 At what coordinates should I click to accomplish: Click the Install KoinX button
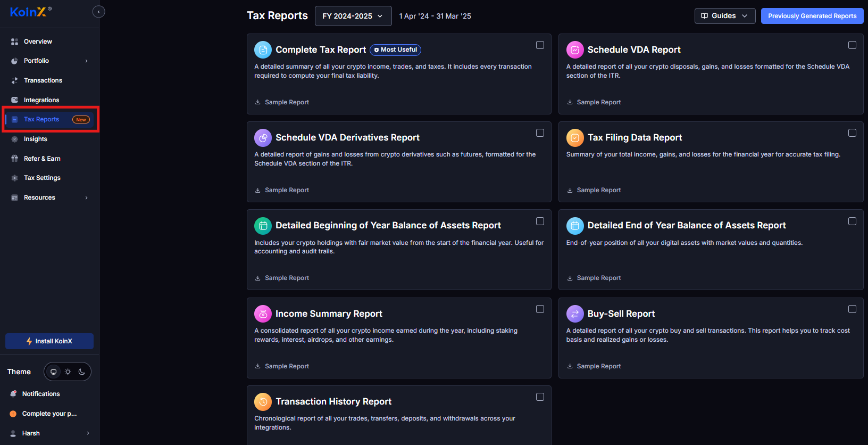pos(49,341)
